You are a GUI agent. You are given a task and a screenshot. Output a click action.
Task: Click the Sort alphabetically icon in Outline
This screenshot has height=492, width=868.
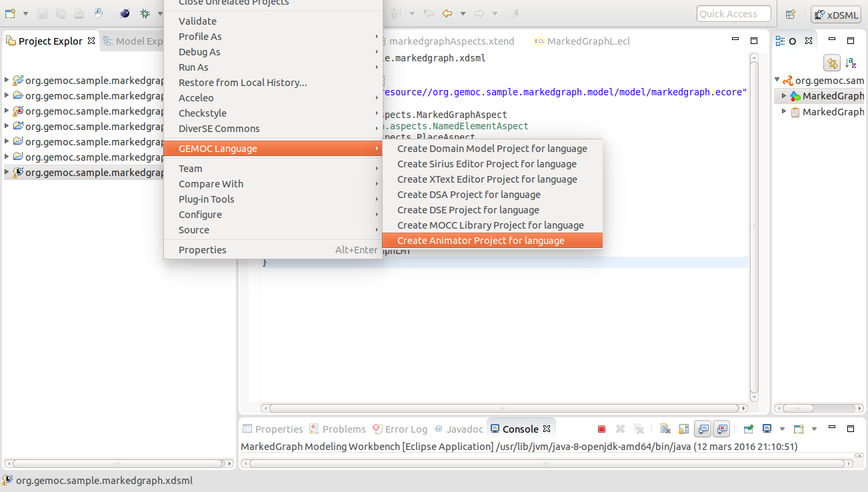tap(851, 63)
